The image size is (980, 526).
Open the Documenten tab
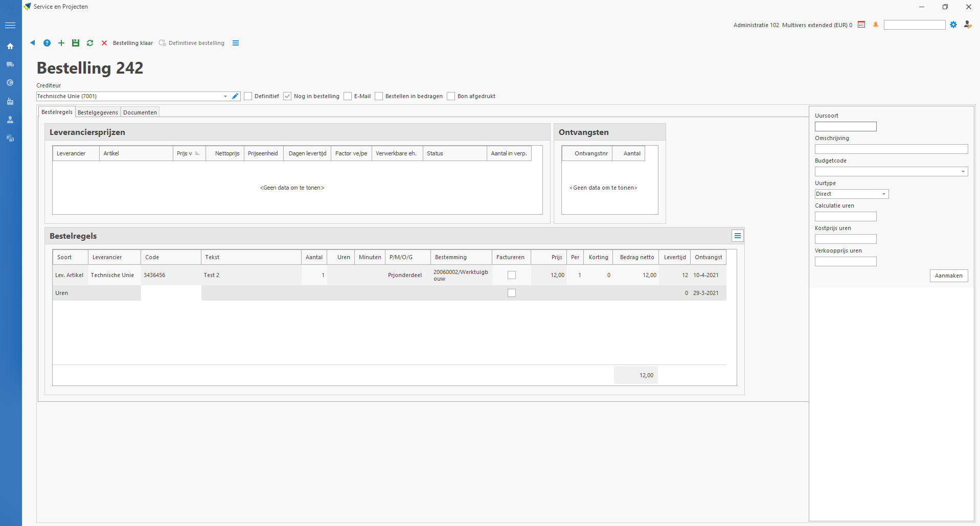coord(140,112)
